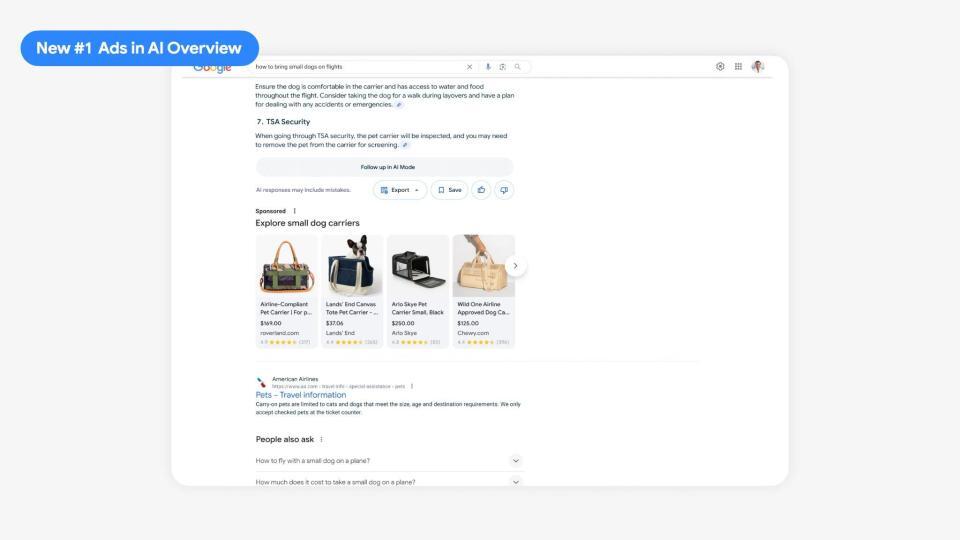Open the Airline-Compliant Pet Carrier product image
Image resolution: width=960 pixels, height=540 pixels.
(x=287, y=266)
